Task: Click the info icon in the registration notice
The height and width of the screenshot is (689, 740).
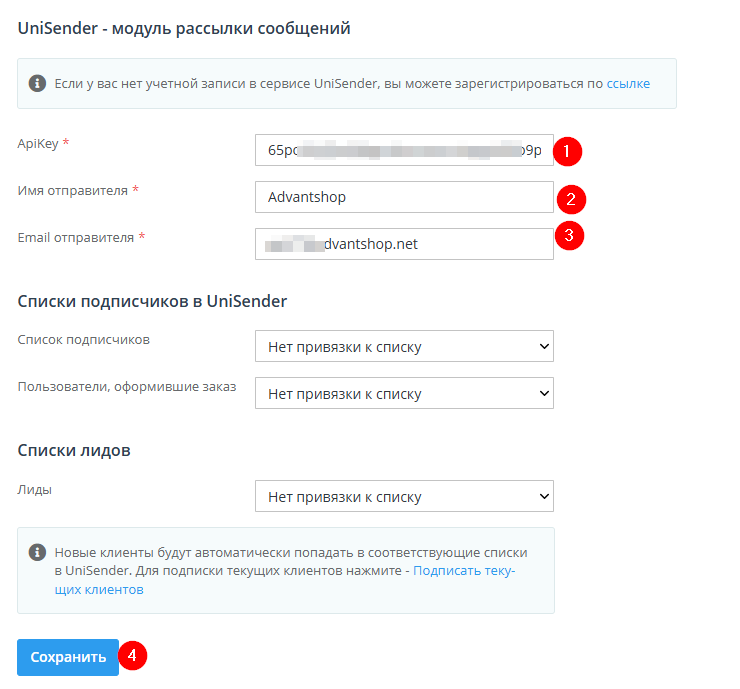Action: tap(37, 83)
